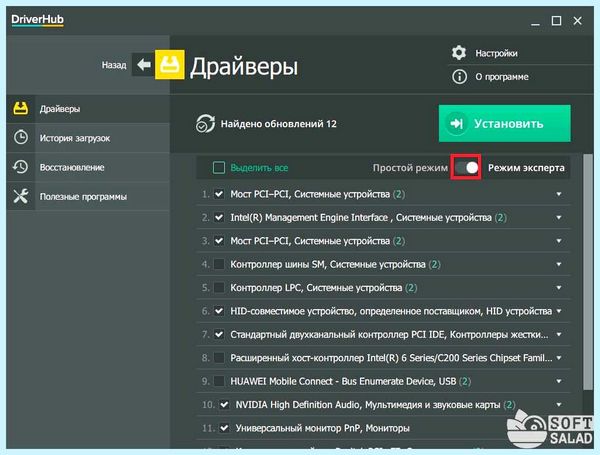Image resolution: width=600 pixels, height=455 pixels.
Task: Expand NVIDIA High Definition Audio arrow
Action: [559, 405]
